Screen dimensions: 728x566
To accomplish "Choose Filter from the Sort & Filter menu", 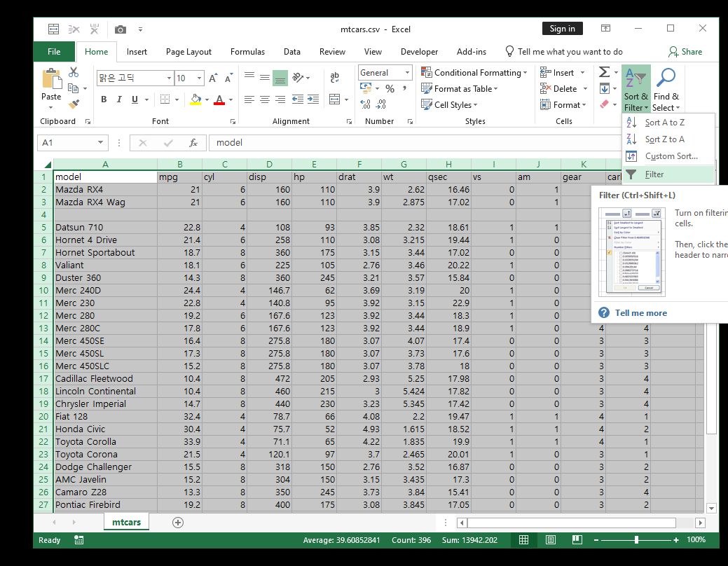I will pos(668,174).
